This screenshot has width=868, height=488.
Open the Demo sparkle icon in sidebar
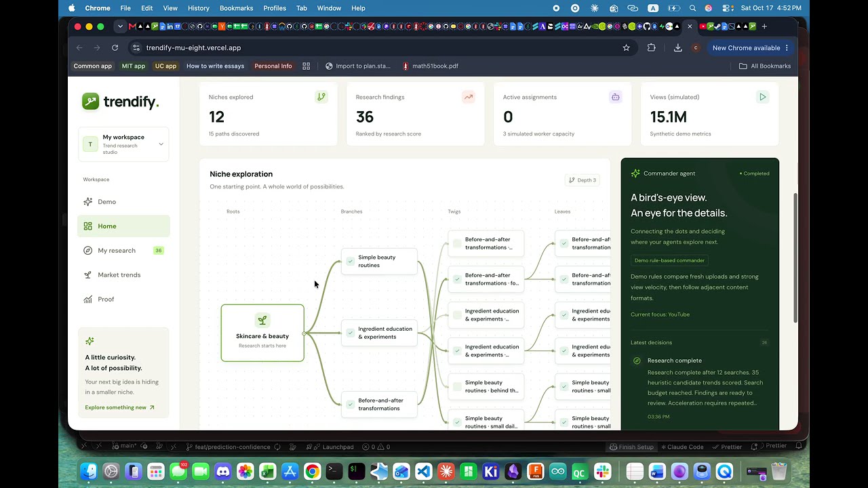pos(87,202)
